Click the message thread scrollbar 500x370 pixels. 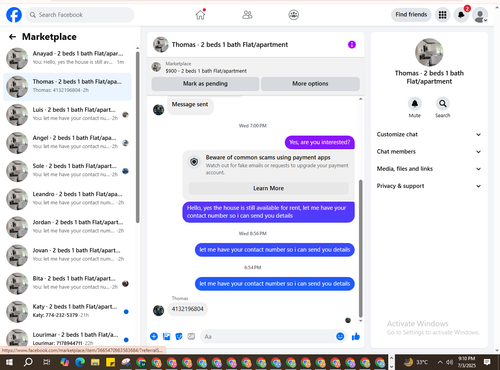[360, 248]
